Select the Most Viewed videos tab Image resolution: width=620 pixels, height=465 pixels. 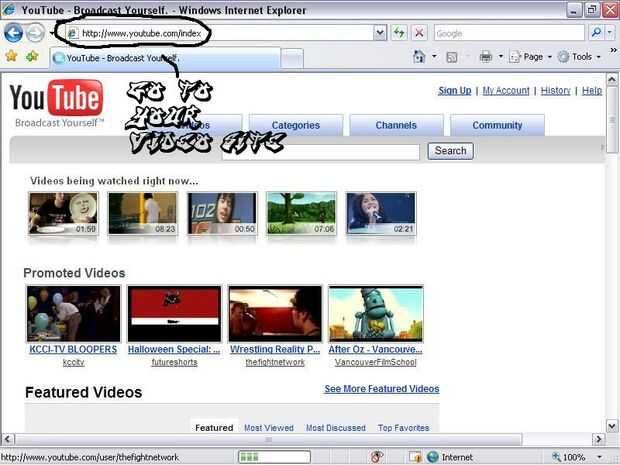(269, 428)
